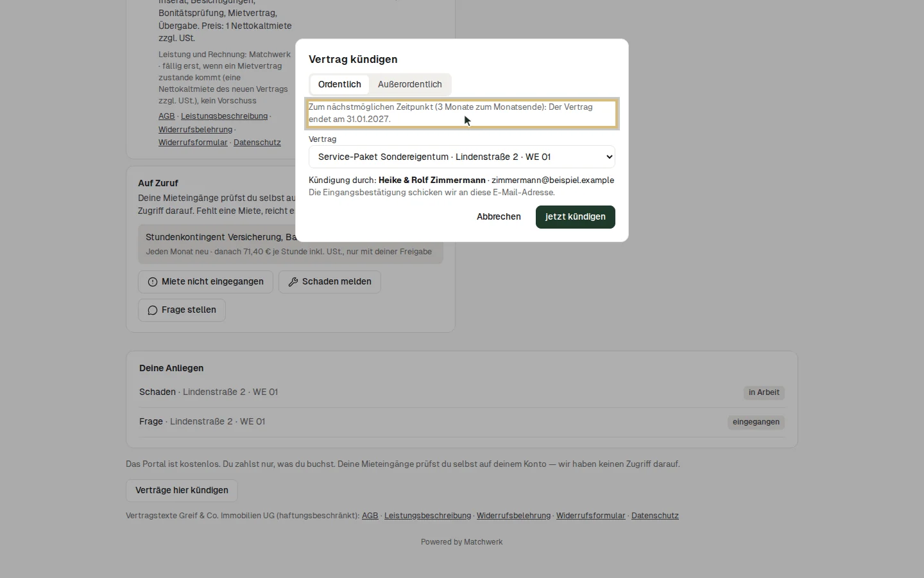Open the AGB link in the service card
924x578 pixels.
(167, 116)
